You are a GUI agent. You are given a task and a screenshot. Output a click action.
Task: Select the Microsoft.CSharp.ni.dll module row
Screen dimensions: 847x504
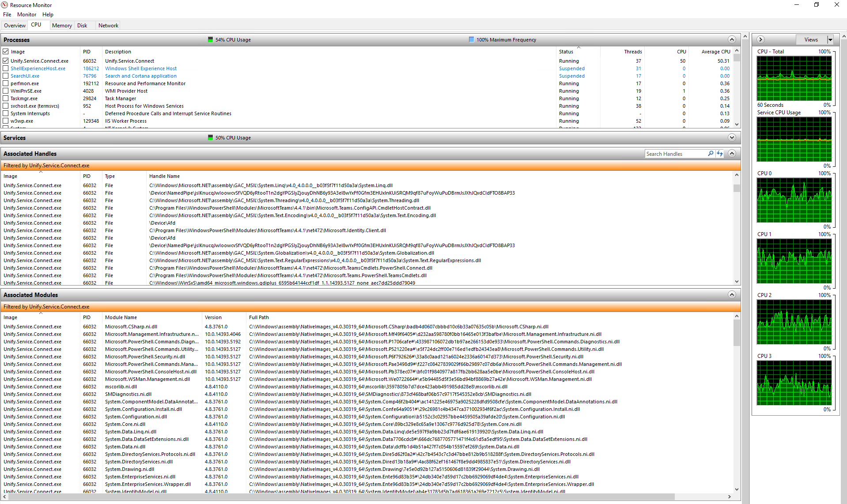click(367, 327)
